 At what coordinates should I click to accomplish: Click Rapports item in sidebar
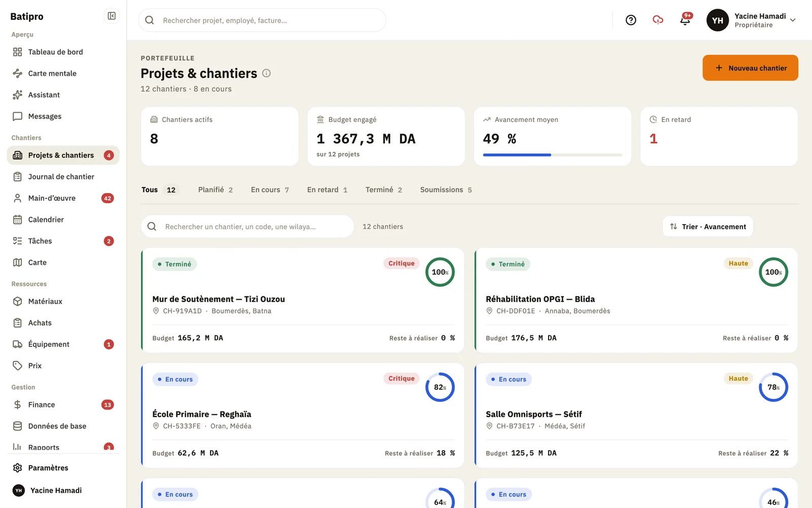(63, 447)
